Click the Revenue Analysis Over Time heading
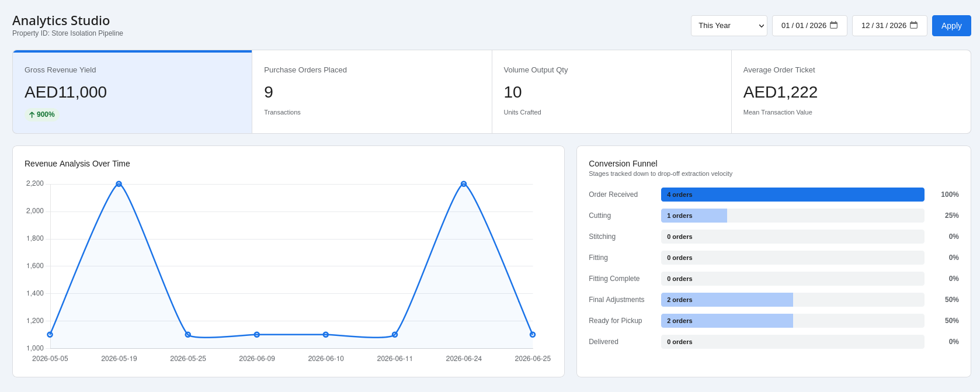Image resolution: width=980 pixels, height=392 pixels. coord(77,164)
